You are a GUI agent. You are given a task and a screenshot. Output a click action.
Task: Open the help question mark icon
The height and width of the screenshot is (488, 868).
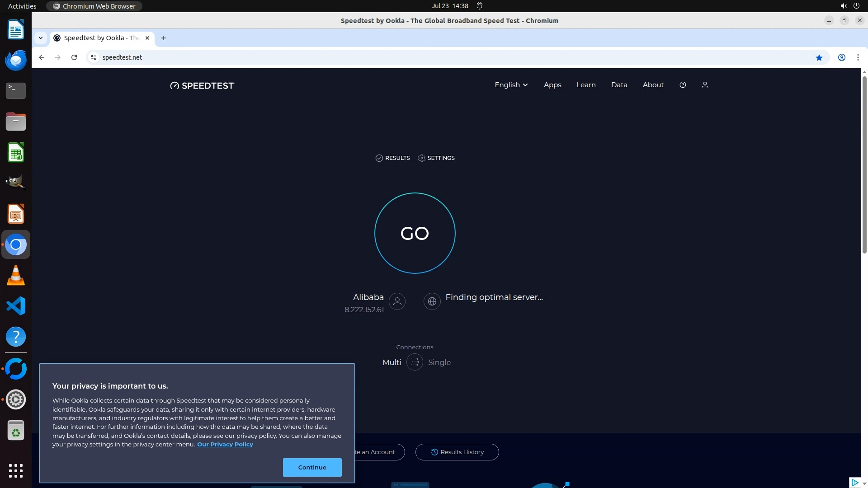pos(683,85)
